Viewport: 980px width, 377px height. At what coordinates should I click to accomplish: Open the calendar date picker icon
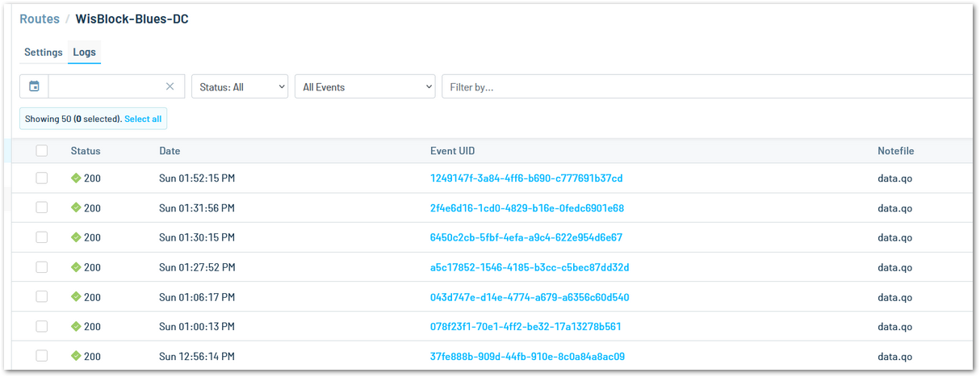coord(34,86)
